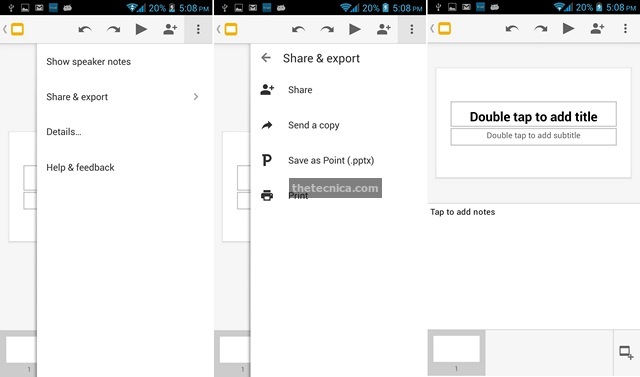Open Share & export submenu entry
640x377 pixels.
tap(124, 97)
